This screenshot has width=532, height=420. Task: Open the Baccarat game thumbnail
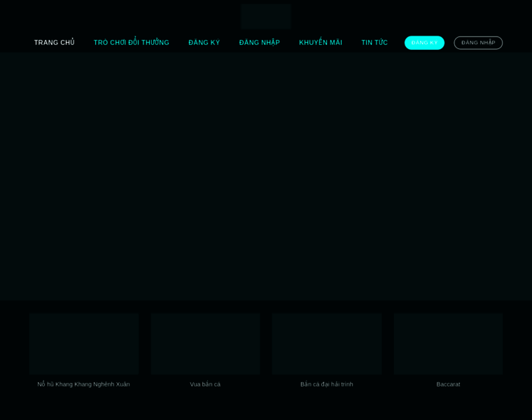(x=448, y=344)
